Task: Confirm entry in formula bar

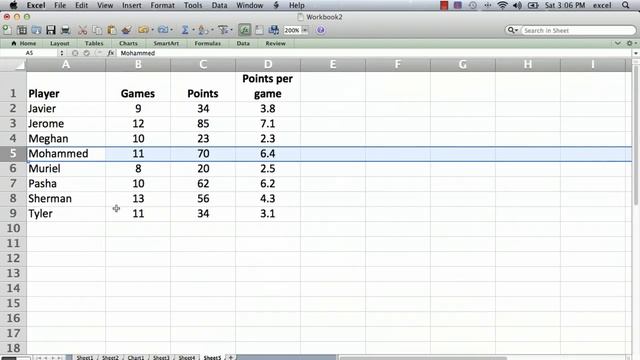Action: coord(87,53)
